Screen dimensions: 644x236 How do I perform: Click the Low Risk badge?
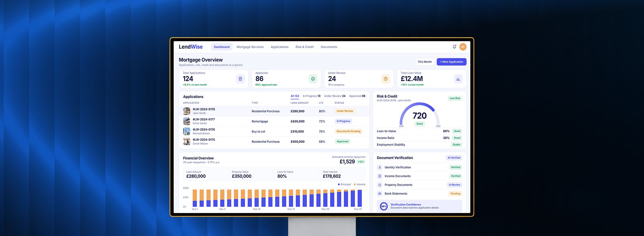point(455,98)
